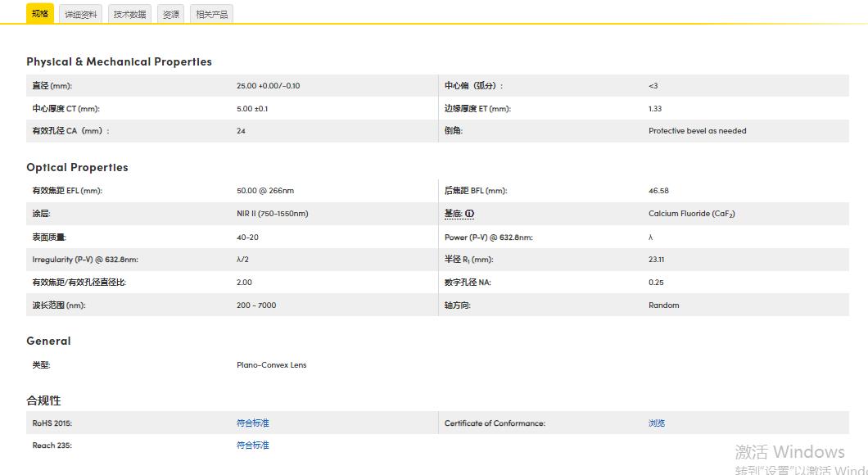Click the General section heading
Screen dimensions: 868x475
coord(48,341)
